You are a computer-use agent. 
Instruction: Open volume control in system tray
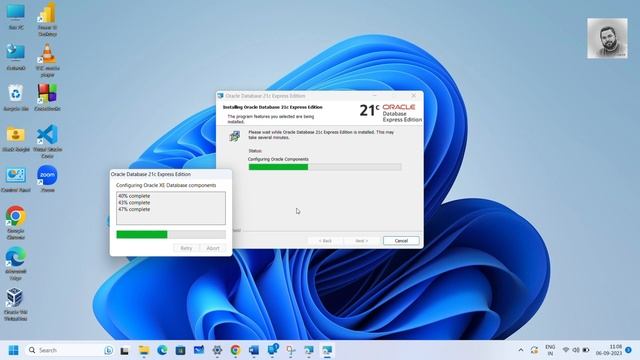point(576,350)
